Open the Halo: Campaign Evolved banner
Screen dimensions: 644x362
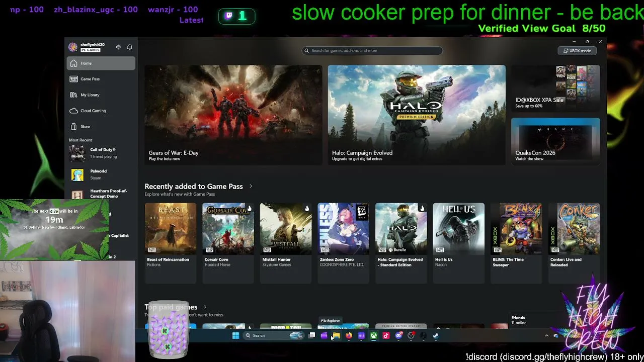[417, 115]
